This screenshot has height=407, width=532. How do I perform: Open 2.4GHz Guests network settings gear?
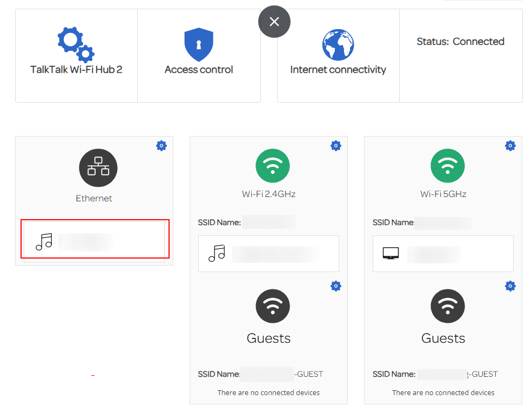pos(336,286)
